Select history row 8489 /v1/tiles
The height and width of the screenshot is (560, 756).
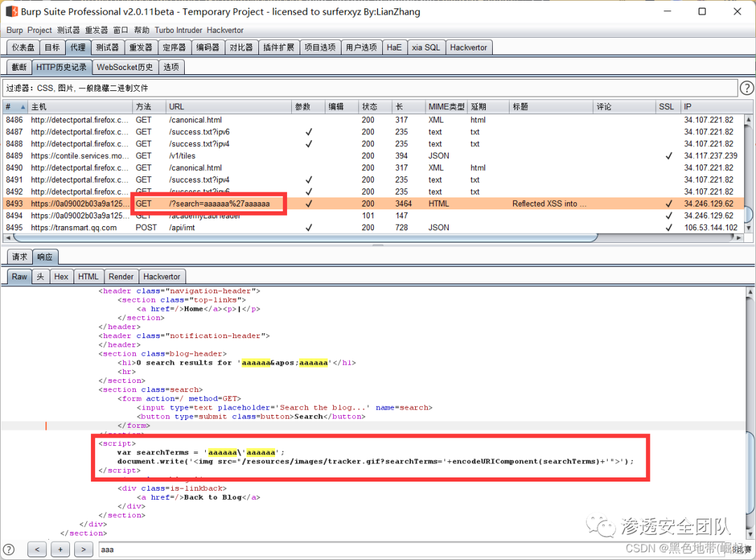point(374,156)
